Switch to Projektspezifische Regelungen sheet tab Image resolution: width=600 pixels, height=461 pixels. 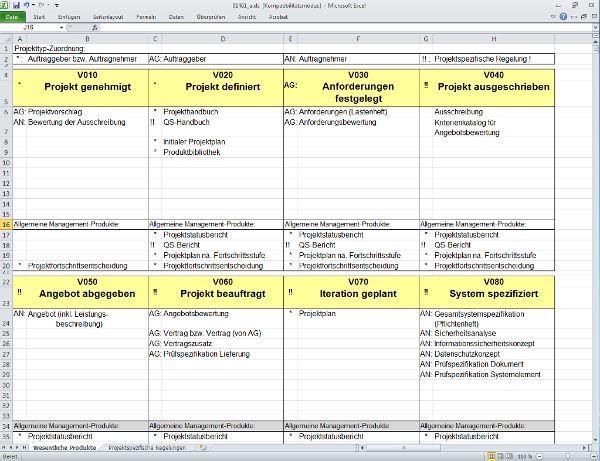[x=146, y=449]
